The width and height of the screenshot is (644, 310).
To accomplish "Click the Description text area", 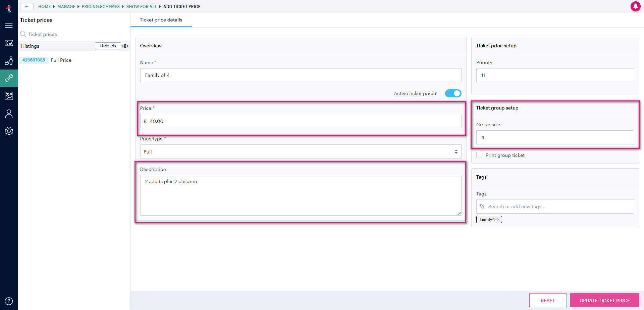I will click(x=301, y=195).
